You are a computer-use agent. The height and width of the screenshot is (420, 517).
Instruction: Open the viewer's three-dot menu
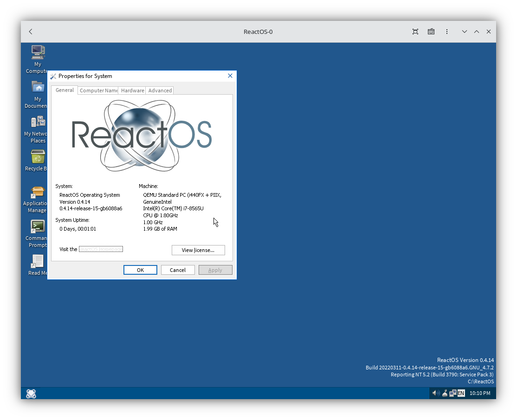click(x=447, y=32)
